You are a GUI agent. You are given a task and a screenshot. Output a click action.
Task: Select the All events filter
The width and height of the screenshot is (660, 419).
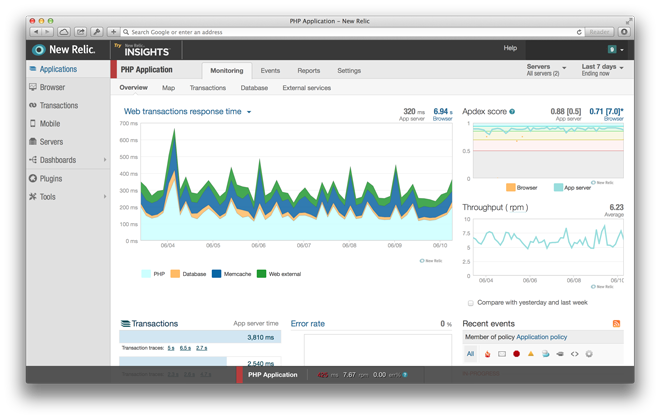pos(470,354)
